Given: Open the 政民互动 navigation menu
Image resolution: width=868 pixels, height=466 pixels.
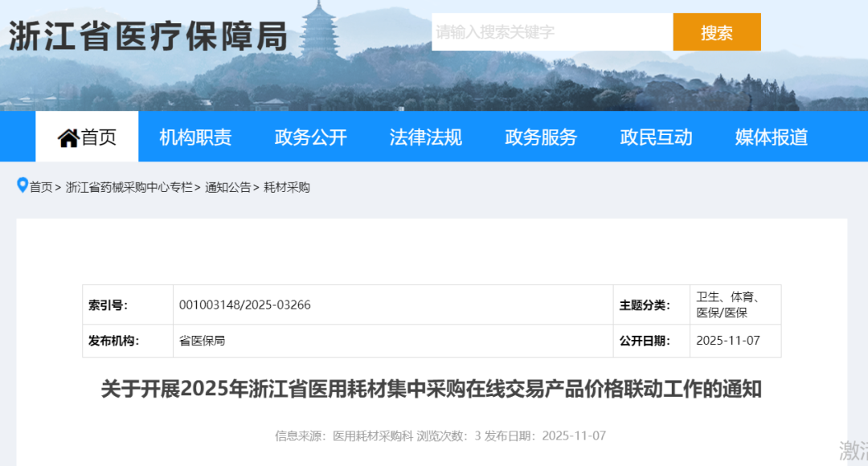Looking at the screenshot, I should [656, 137].
